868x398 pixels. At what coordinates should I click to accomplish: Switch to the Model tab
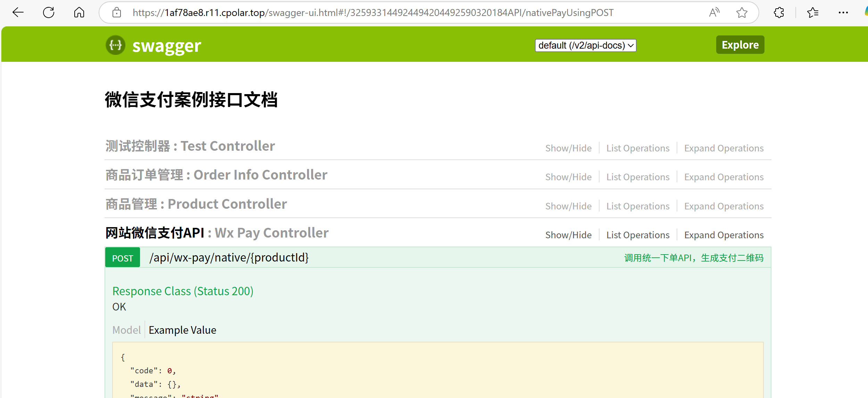(126, 330)
